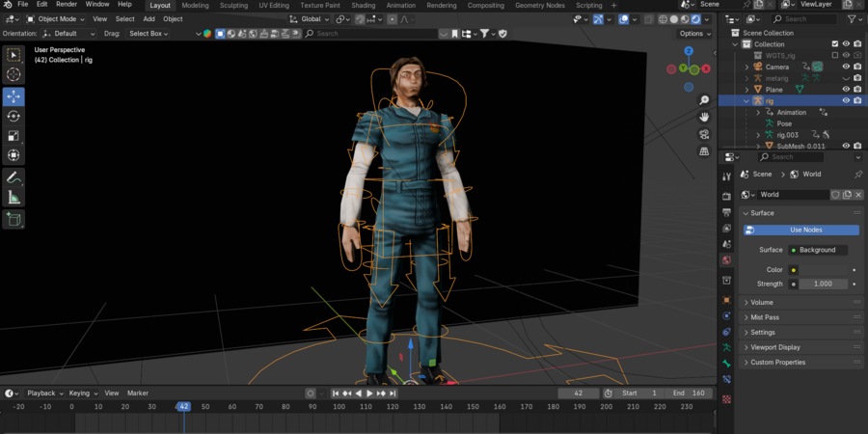Toggle WGTS_rig exclude checkbox
The width and height of the screenshot is (868, 434).
(x=835, y=55)
